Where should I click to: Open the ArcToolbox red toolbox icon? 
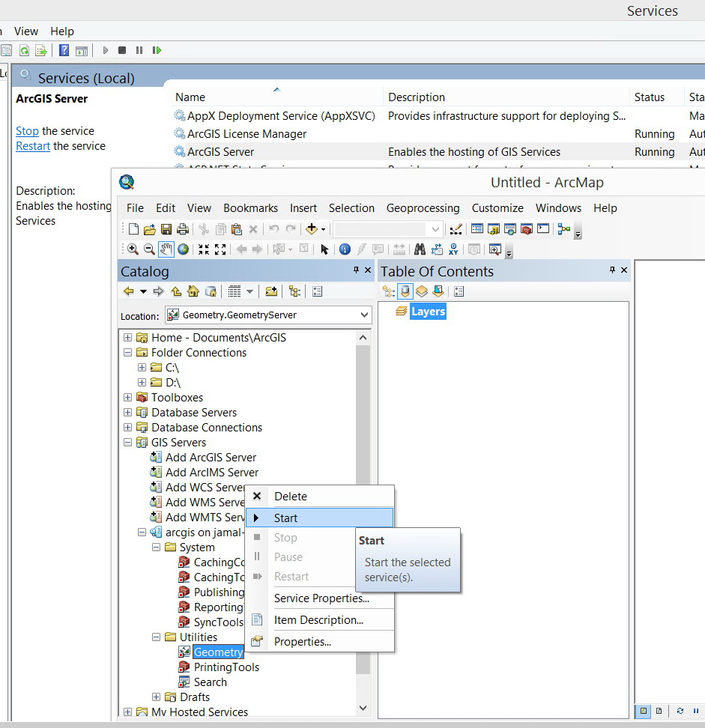(526, 229)
